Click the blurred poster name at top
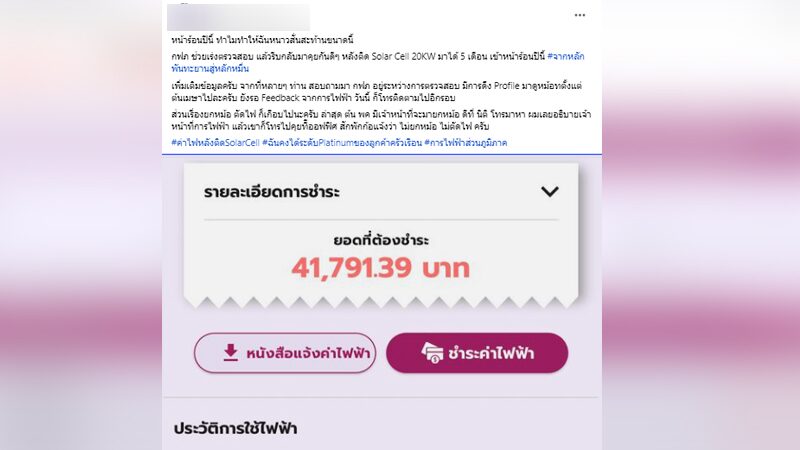 [238, 17]
